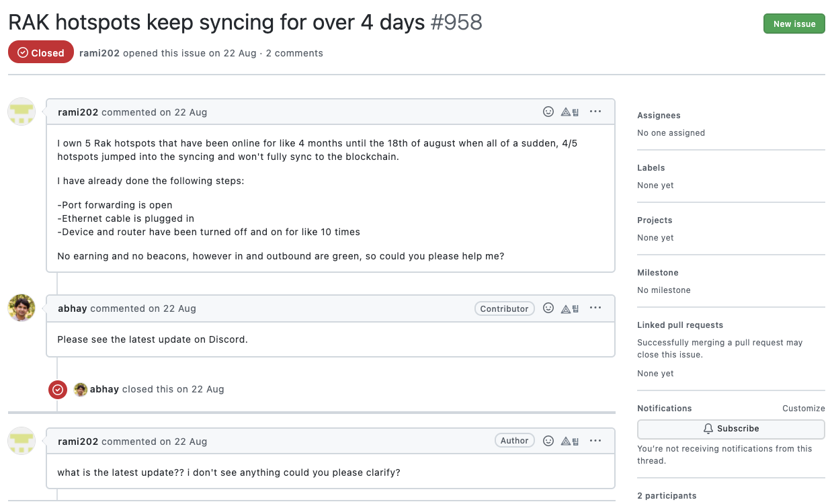The height and width of the screenshot is (504, 832).
Task: Open abhay link in the closed event line
Action: pyautogui.click(x=105, y=389)
